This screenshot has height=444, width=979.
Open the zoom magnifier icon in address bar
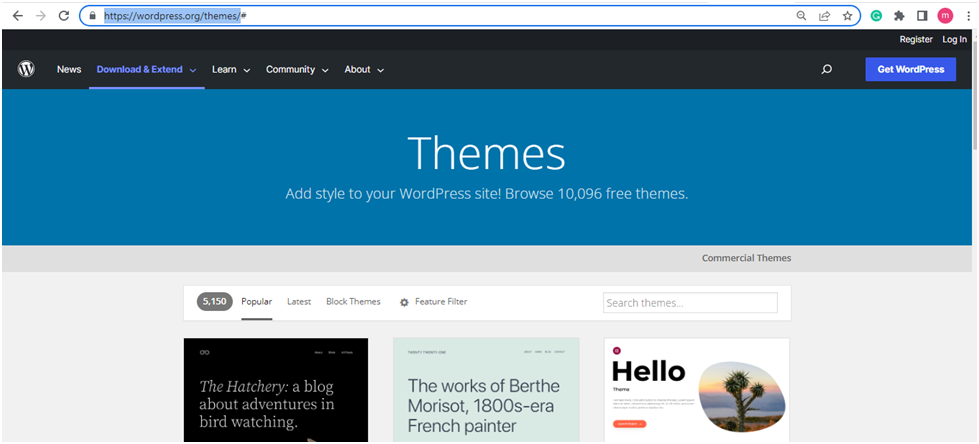click(802, 16)
